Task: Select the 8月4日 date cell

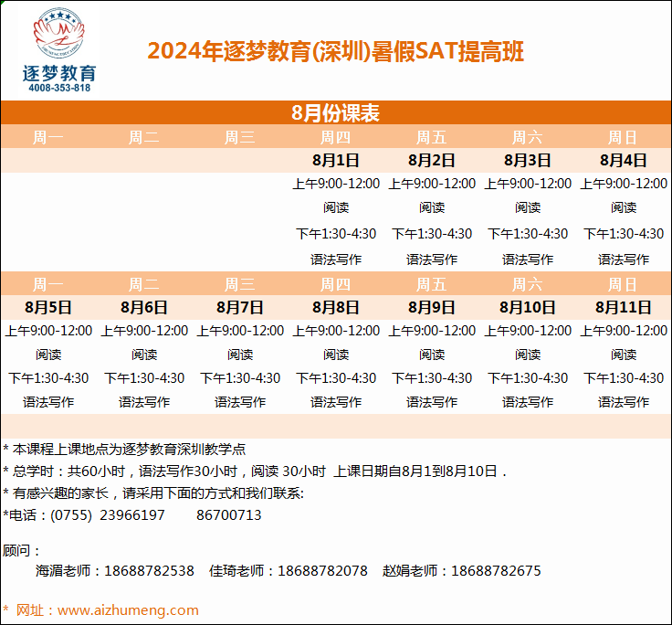Action: coord(624,161)
